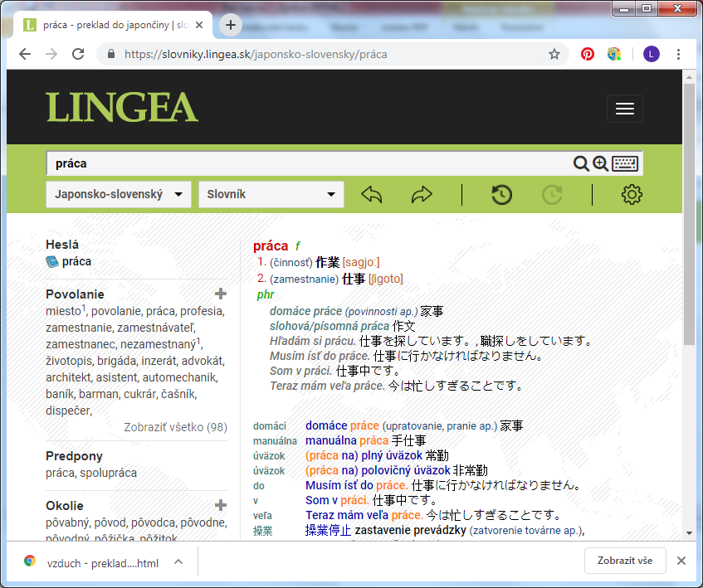Open settings gear icon

pos(632,195)
